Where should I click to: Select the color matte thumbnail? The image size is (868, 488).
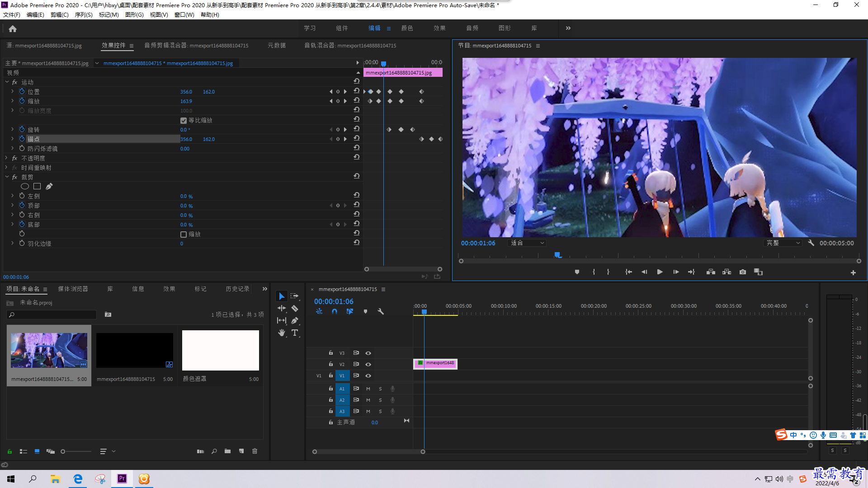tap(221, 351)
